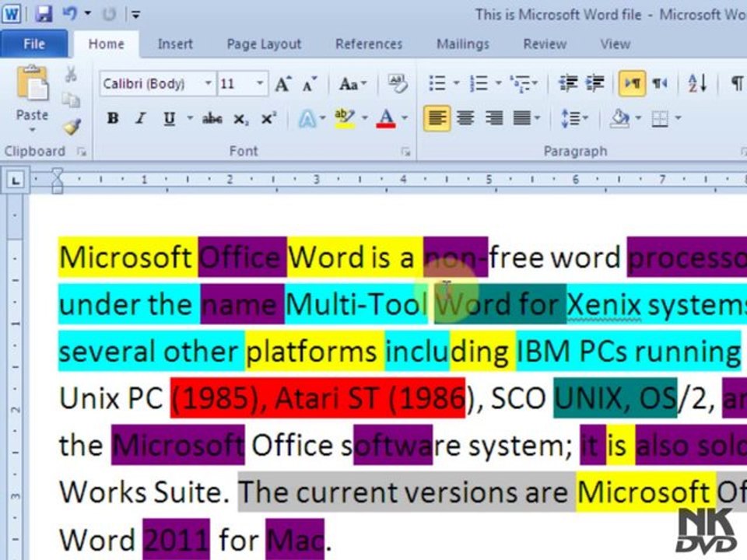Viewport: 747px width, 560px height.
Task: Expand the Paste options arrow
Action: [33, 130]
